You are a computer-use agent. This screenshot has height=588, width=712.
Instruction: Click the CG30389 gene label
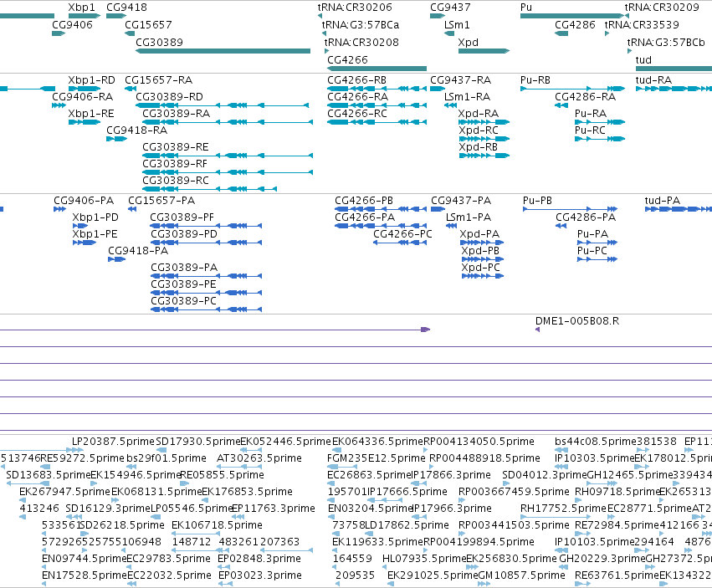[159, 42]
